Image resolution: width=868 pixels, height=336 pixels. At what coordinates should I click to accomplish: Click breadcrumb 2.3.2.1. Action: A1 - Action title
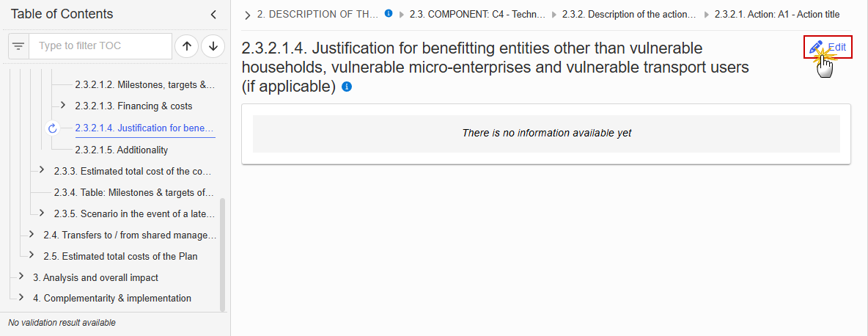776,15
